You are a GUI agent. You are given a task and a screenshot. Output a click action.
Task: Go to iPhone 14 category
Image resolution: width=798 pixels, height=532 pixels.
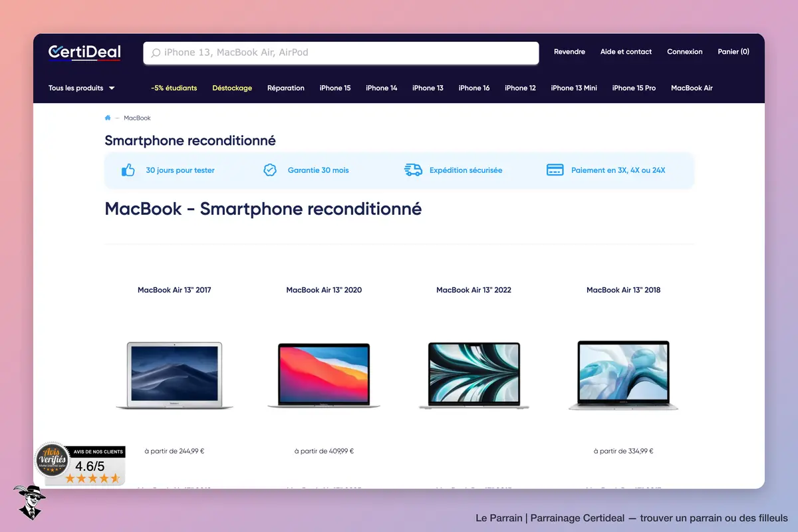pyautogui.click(x=382, y=88)
